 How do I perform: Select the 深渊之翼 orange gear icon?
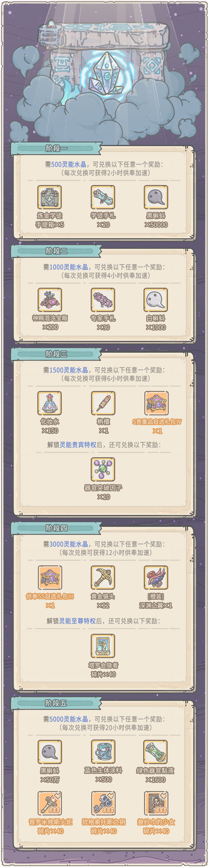(x=156, y=578)
